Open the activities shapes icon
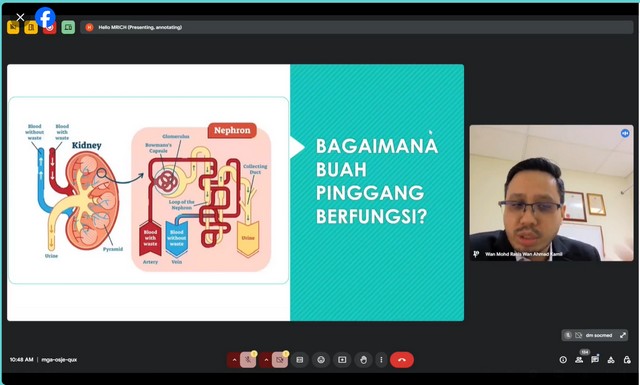The image size is (640, 385). pyautogui.click(x=611, y=360)
